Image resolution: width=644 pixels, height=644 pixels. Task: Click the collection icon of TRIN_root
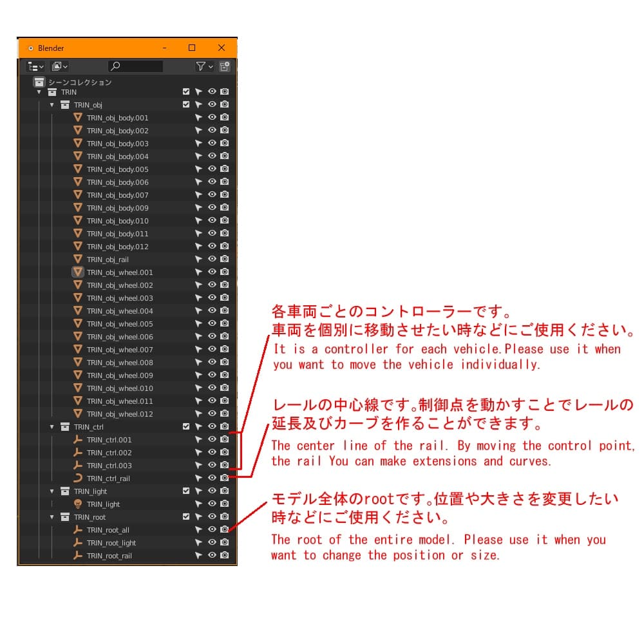tap(64, 516)
